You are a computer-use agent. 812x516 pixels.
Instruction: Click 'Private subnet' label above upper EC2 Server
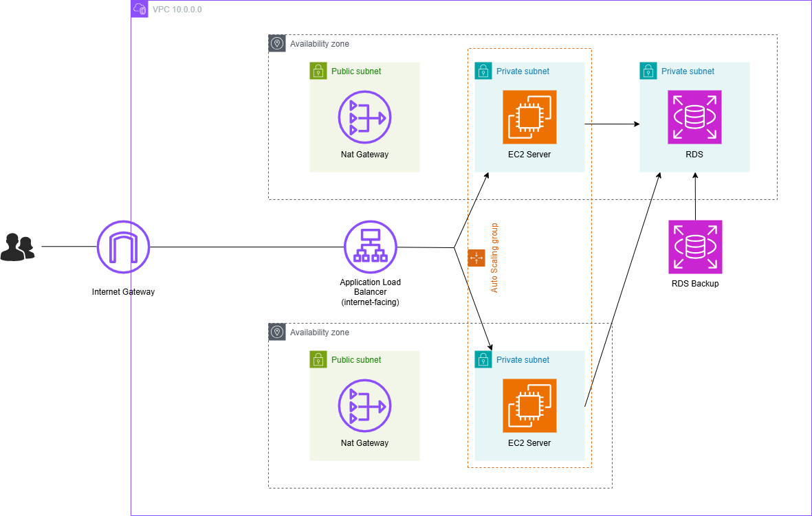523,71
